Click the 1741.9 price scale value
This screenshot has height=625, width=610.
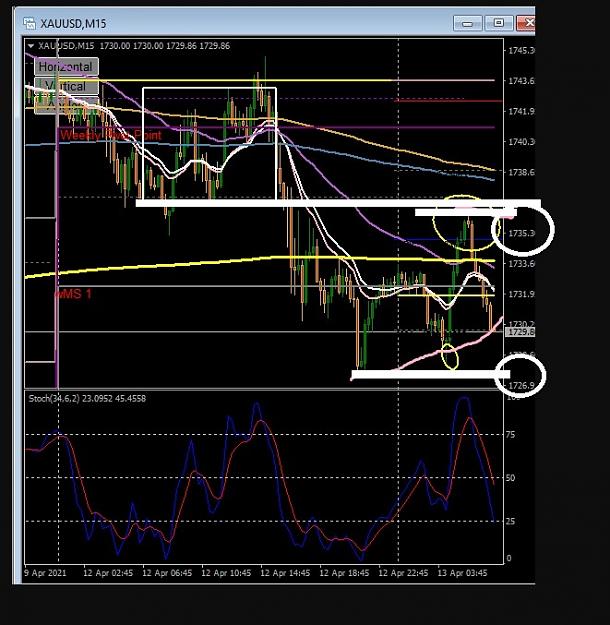521,112
